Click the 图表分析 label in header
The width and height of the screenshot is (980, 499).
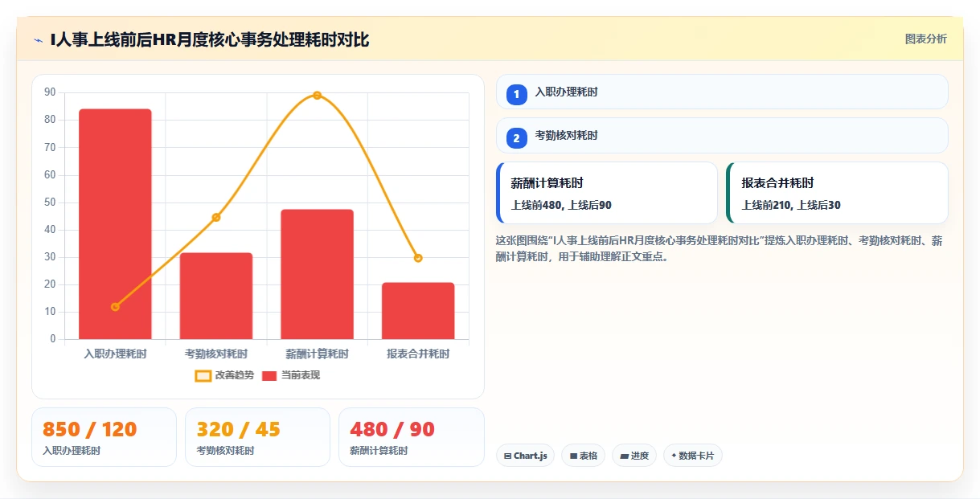[925, 39]
